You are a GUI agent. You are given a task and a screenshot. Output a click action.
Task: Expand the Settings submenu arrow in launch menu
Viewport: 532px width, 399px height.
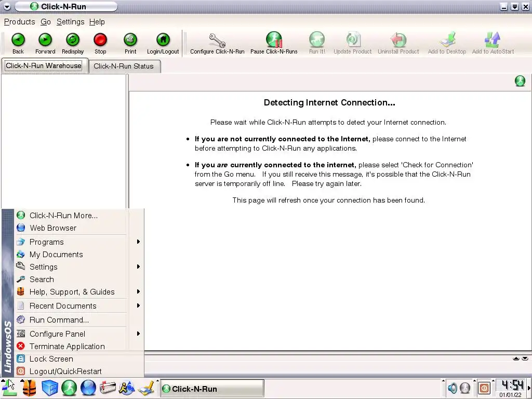pos(138,267)
